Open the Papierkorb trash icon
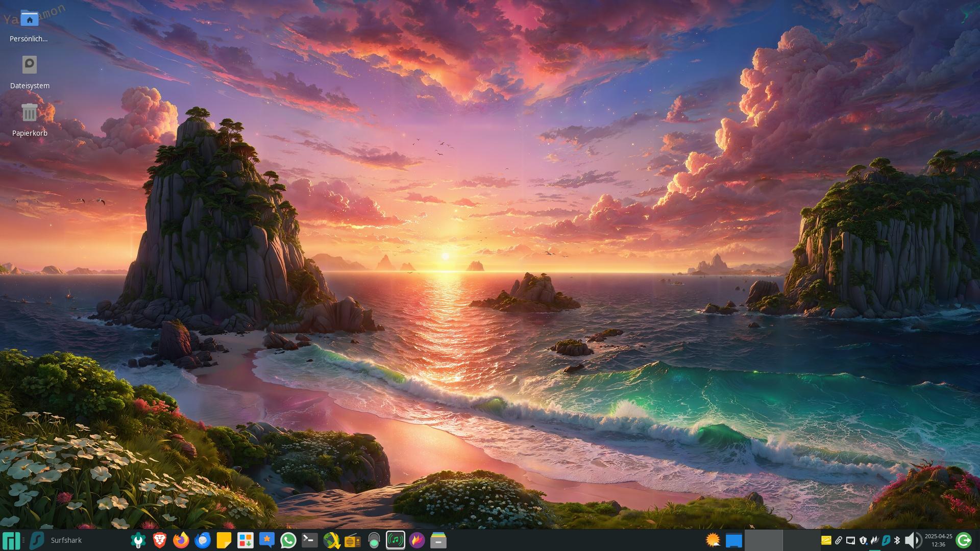The image size is (980, 551). 29,113
